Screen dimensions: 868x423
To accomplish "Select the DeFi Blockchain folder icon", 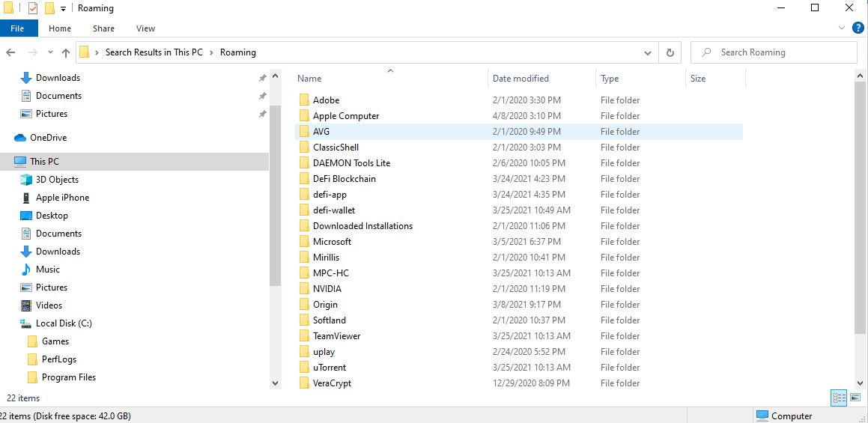I will click(303, 179).
